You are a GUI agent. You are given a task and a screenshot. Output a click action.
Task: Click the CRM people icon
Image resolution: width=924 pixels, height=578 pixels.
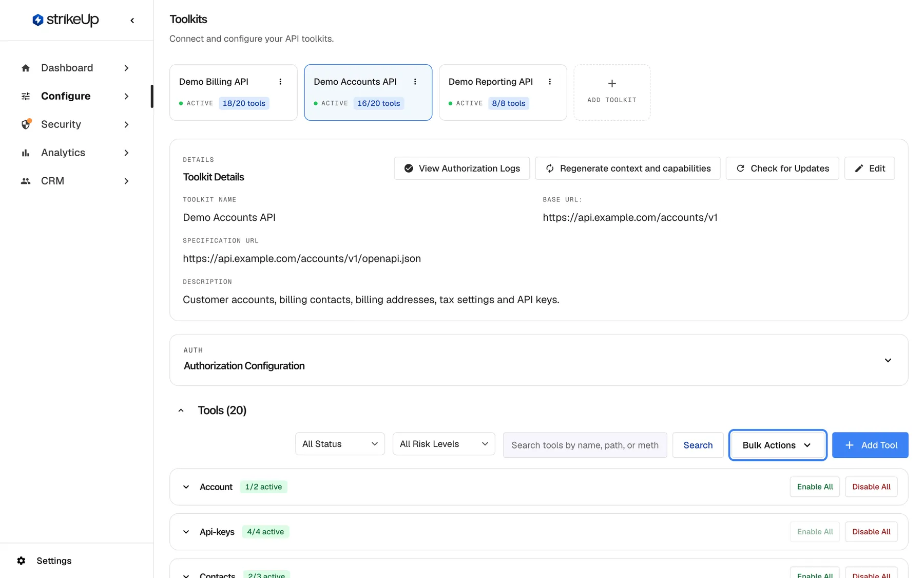(26, 181)
